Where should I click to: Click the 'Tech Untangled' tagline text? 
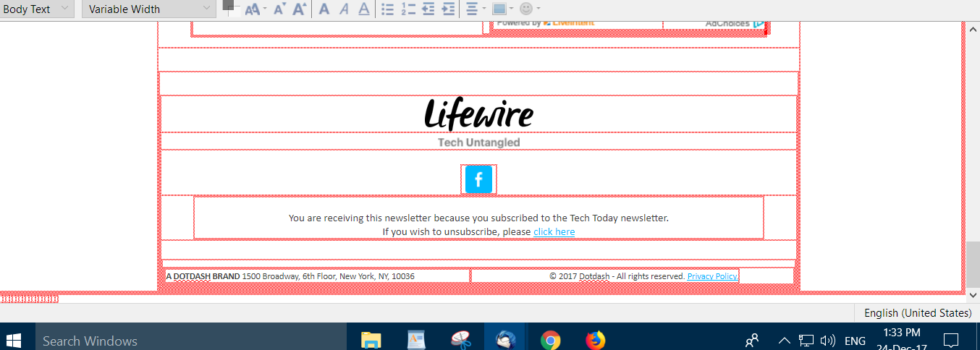[x=478, y=142]
